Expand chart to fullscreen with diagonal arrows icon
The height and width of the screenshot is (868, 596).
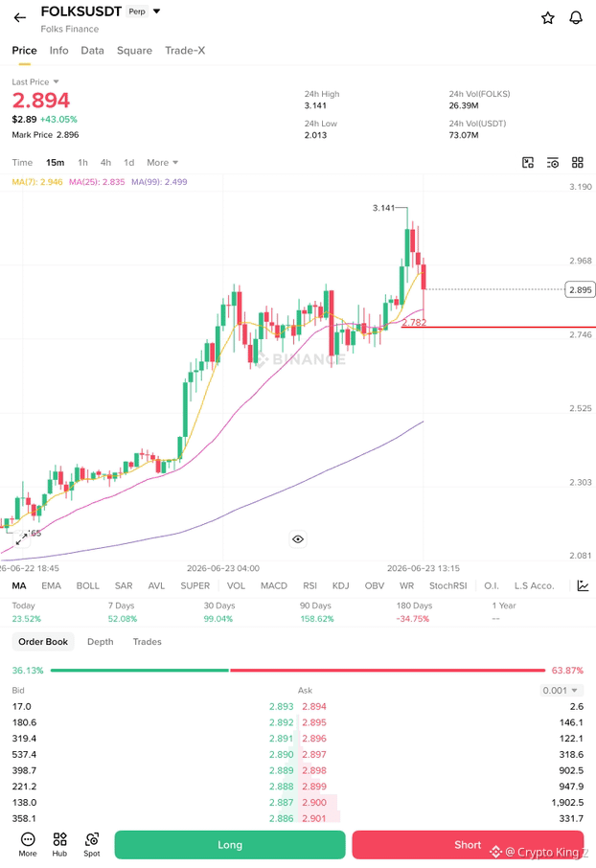[x=21, y=538]
